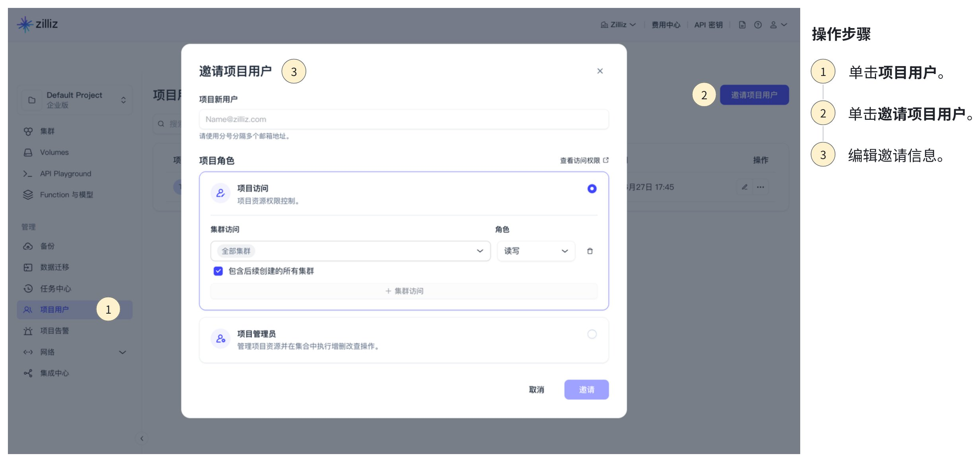Go to 项目用户 in the sidebar
Image resolution: width=980 pixels, height=462 pixels.
pos(55,310)
